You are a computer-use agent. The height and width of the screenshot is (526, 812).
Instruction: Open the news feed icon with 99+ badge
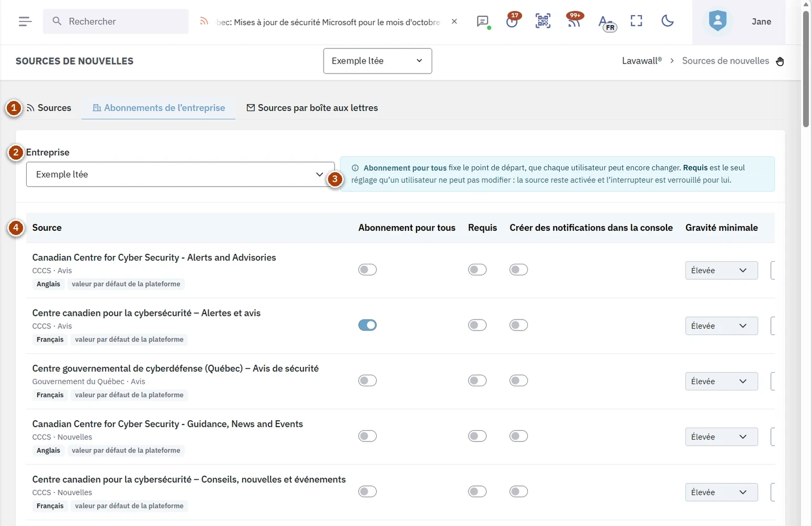[574, 20]
